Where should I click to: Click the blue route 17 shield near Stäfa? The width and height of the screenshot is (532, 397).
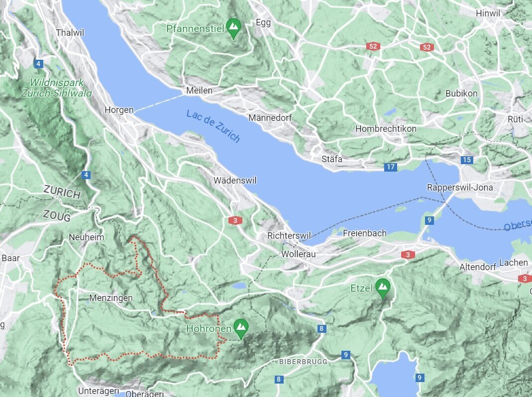(x=391, y=167)
